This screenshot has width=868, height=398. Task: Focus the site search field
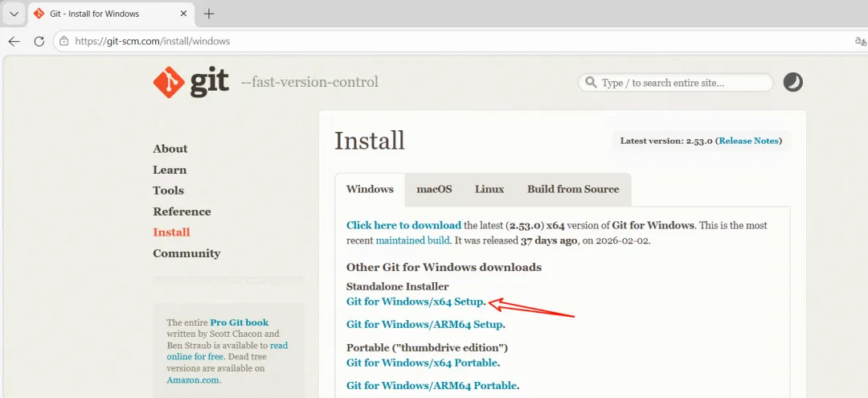(675, 83)
